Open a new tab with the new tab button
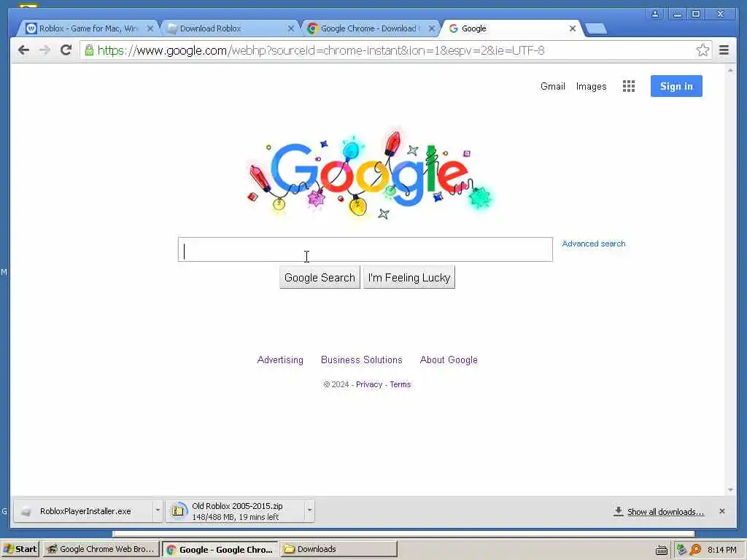 [x=595, y=28]
